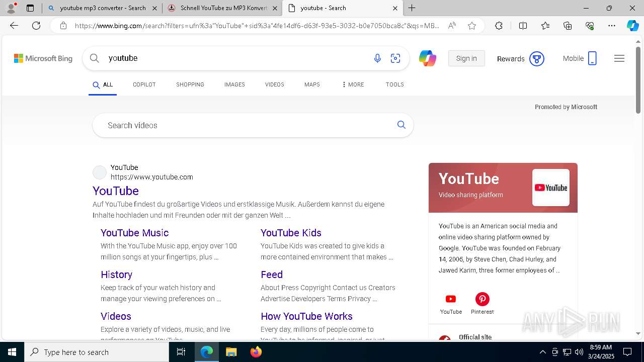
Task: Click the YouTube logo thumbnail in the knowledge panel
Action: click(x=551, y=188)
